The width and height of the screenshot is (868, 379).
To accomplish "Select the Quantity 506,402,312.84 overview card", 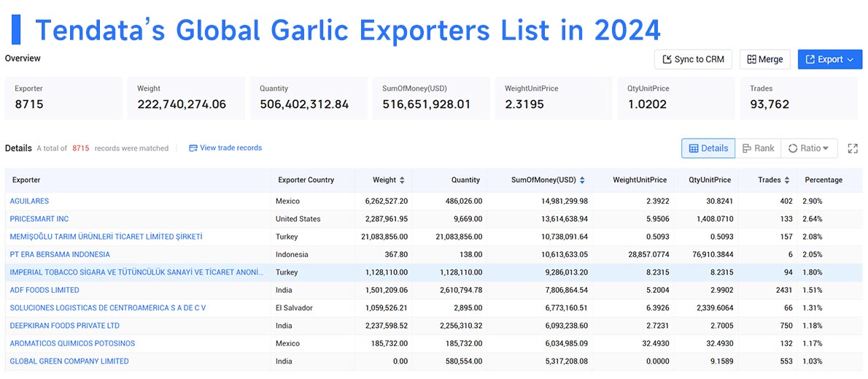I will pos(309,98).
